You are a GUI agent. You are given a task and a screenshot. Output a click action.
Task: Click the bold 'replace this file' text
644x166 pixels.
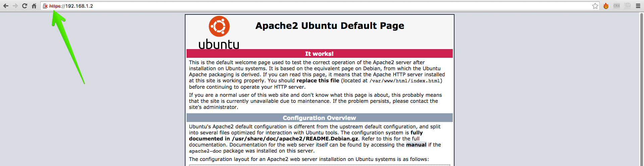(x=318, y=81)
